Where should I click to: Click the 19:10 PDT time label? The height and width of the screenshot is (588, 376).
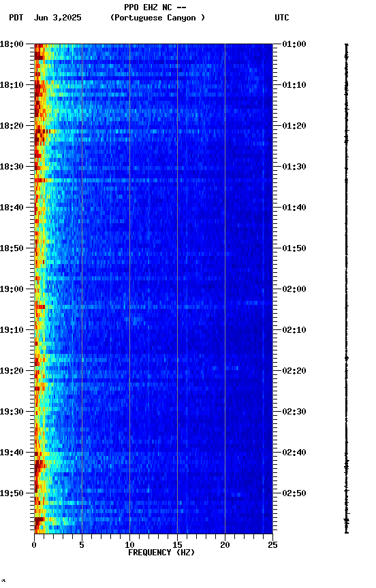12,330
